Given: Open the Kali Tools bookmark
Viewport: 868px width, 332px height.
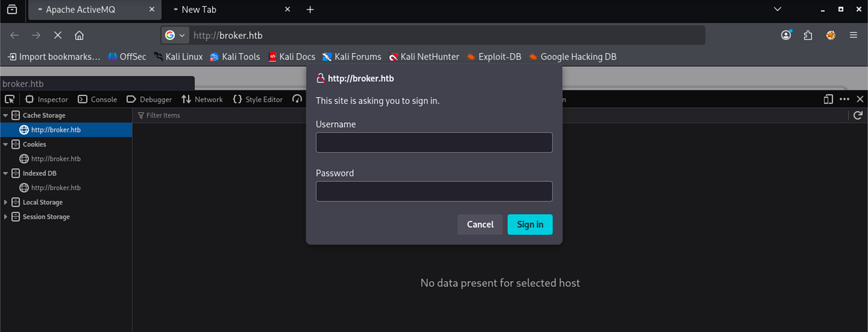Looking at the screenshot, I should 235,56.
